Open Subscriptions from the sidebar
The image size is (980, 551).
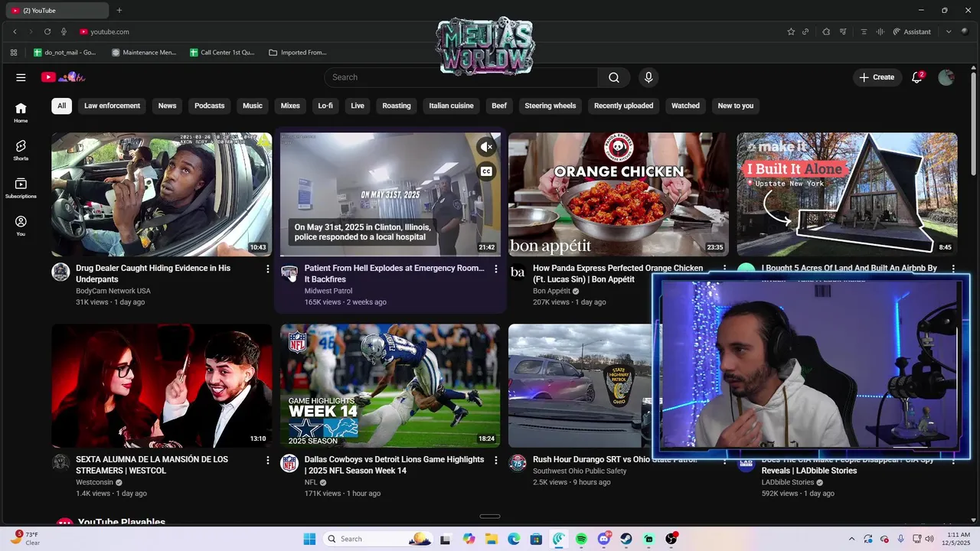pyautogui.click(x=21, y=188)
